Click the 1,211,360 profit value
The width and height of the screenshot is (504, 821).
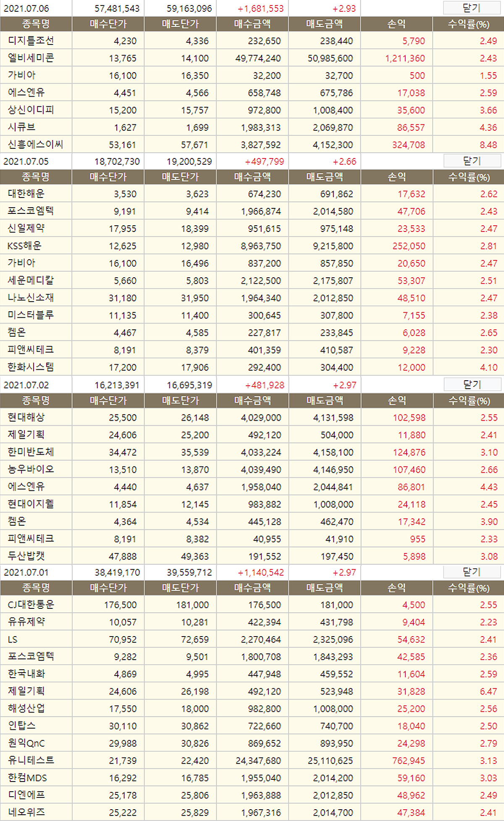tap(405, 58)
